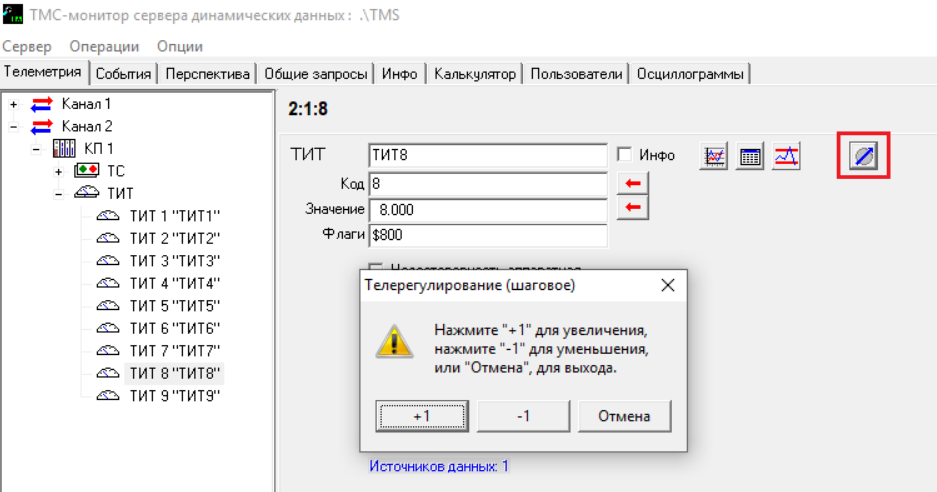This screenshot has width=937, height=492.
Task: Click the Канал 1 channel arrows icon
Action: click(x=43, y=104)
